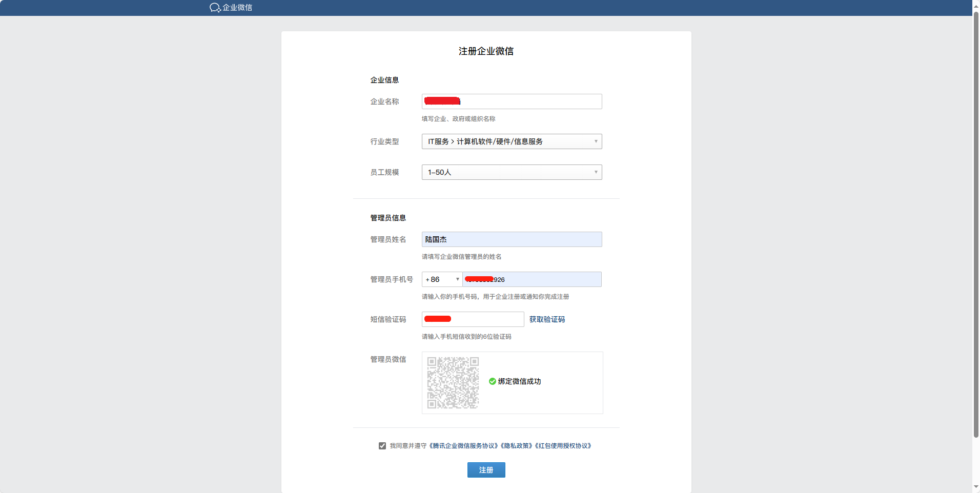Click the 行业类型 field label
This screenshot has width=980, height=493.
[x=384, y=141]
